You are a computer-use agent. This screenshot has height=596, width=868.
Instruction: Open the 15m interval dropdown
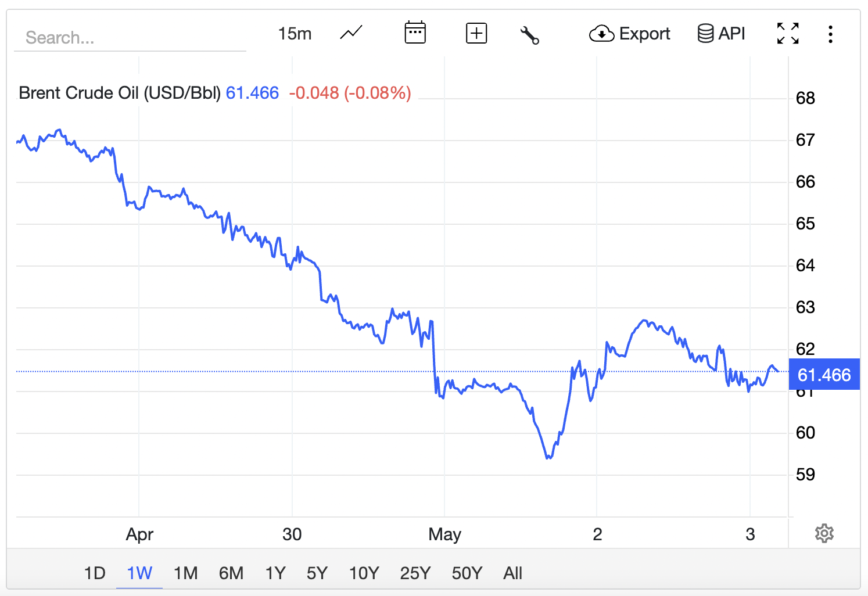coord(295,34)
